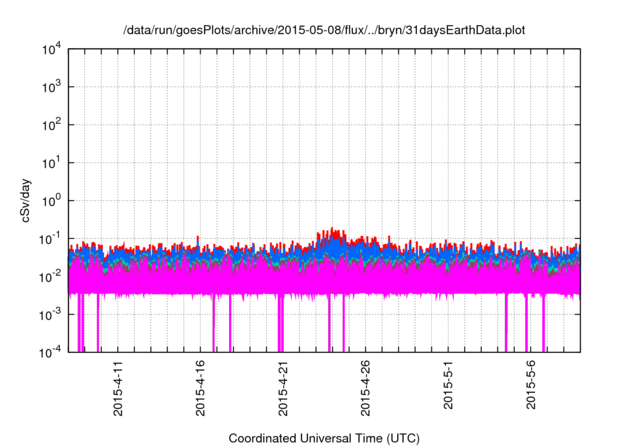Click the 10^-4 y-axis tick label

point(50,352)
